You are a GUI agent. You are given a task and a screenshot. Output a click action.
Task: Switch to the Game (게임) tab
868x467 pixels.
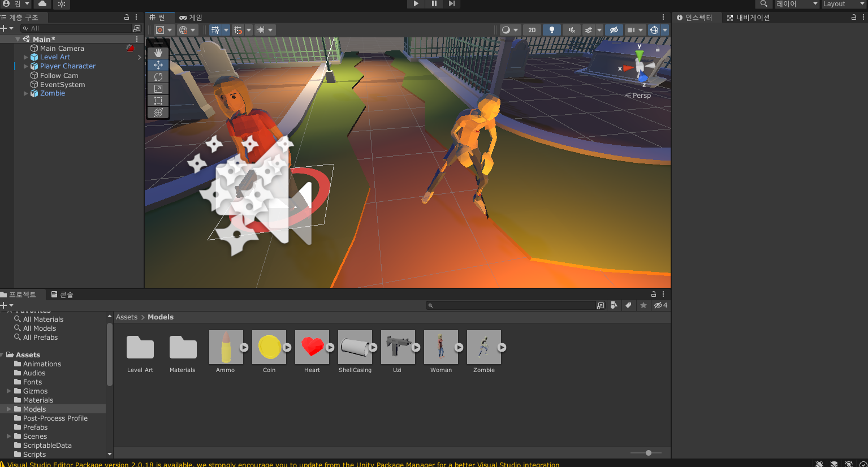pyautogui.click(x=191, y=18)
